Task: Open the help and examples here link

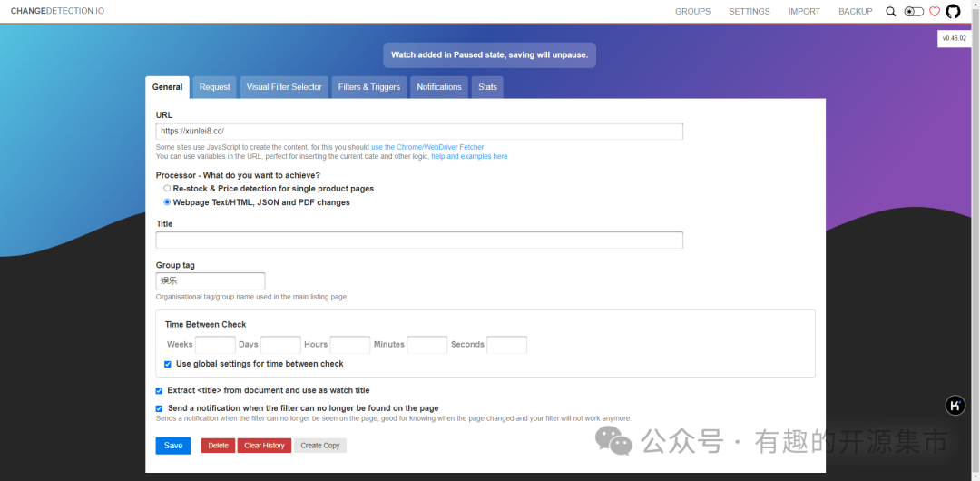Action: pyautogui.click(x=469, y=156)
